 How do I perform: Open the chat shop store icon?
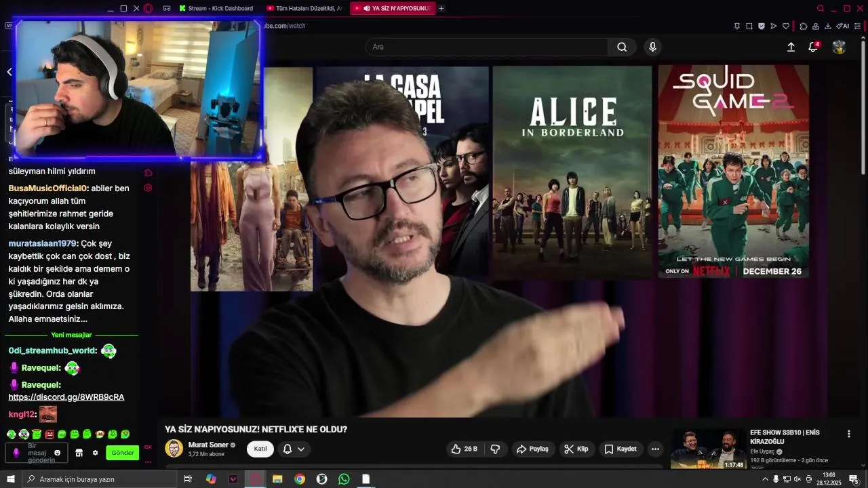coord(79,453)
